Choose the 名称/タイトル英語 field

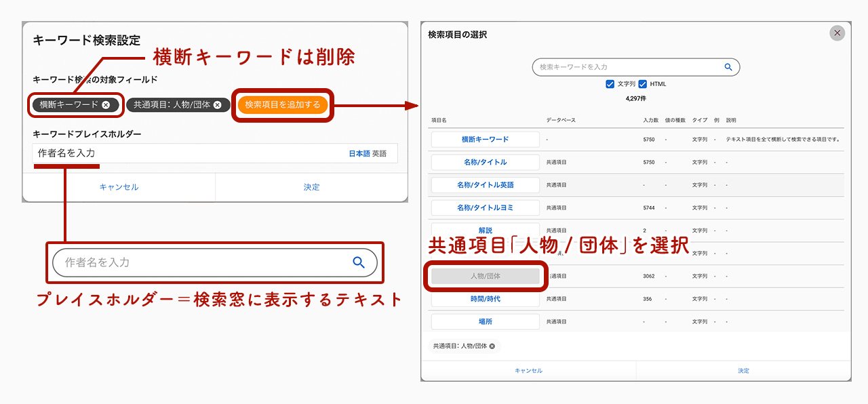(485, 185)
